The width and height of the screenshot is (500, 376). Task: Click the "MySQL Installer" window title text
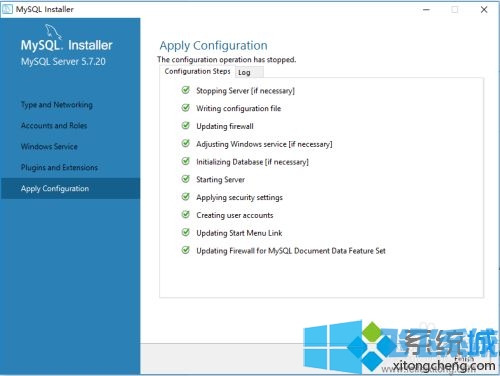coord(45,9)
